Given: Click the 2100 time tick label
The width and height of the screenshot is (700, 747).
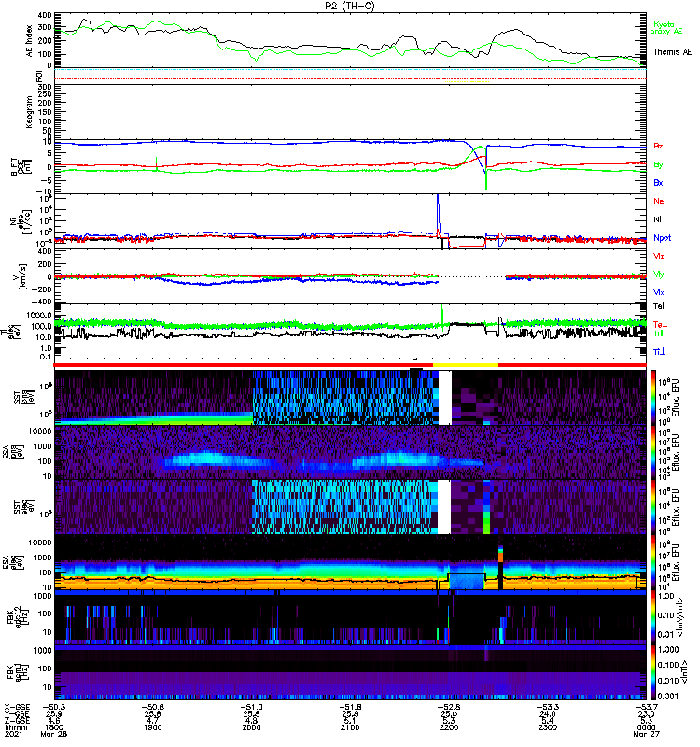Looking at the screenshot, I should tap(350, 727).
